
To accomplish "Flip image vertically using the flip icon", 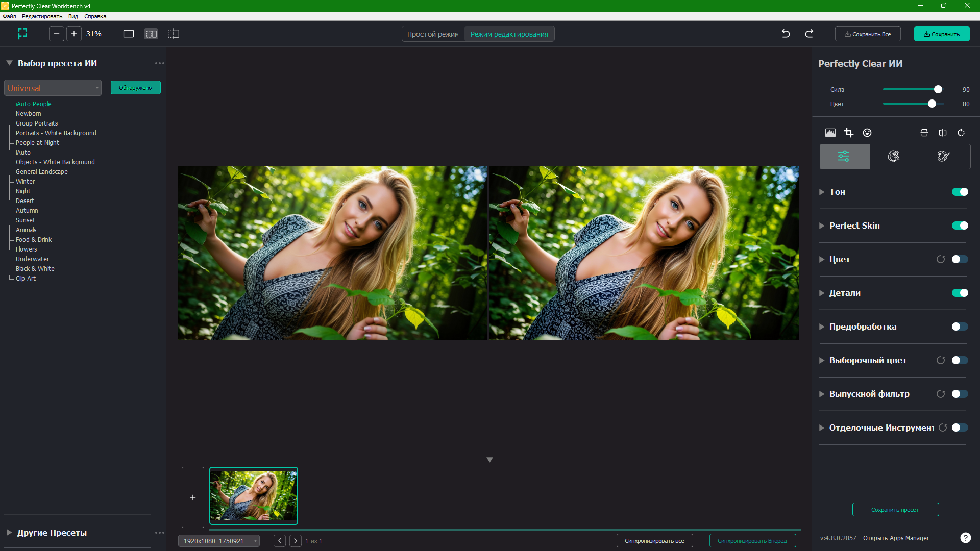I will [x=924, y=133].
